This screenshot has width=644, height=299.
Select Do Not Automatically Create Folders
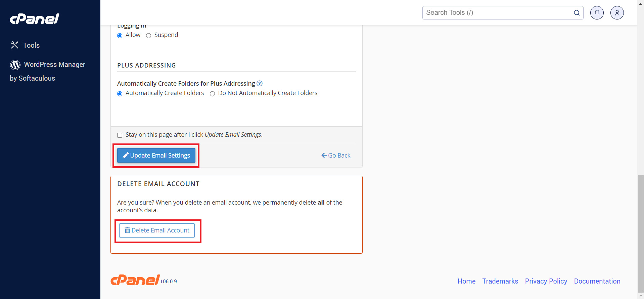tap(212, 94)
